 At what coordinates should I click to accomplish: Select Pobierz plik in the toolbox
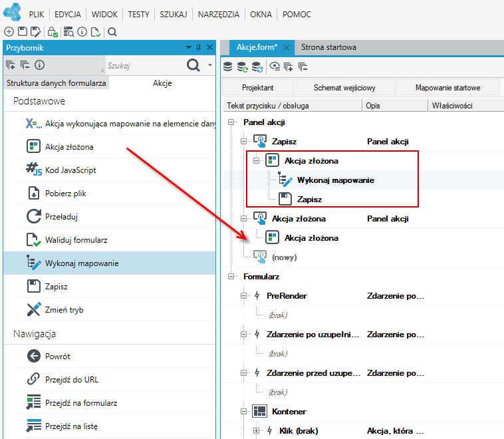[116, 194]
